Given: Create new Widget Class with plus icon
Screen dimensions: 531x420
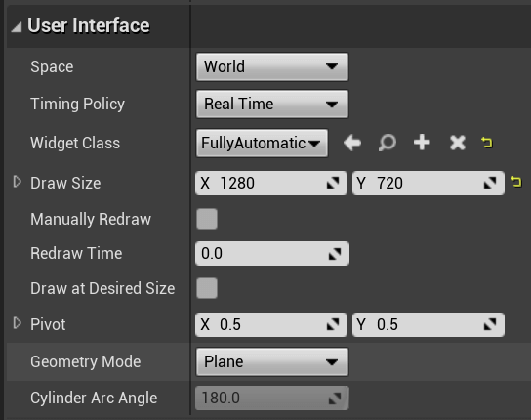Looking at the screenshot, I should (x=422, y=143).
